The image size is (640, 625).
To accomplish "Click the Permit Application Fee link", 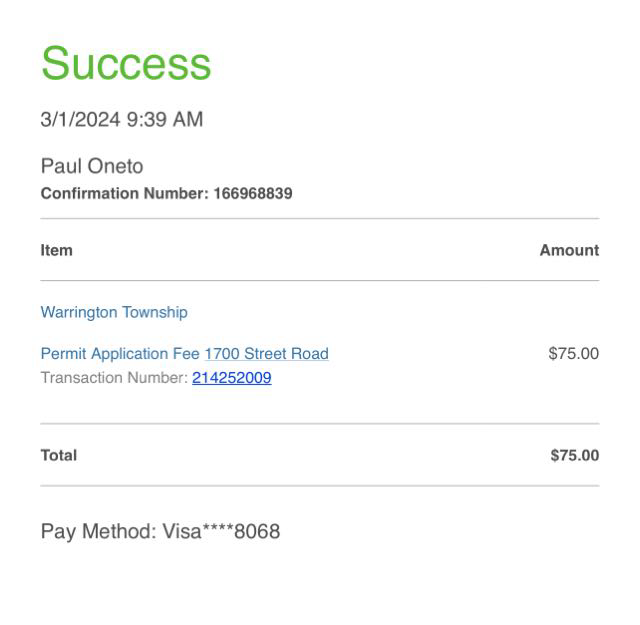I will point(120,354).
